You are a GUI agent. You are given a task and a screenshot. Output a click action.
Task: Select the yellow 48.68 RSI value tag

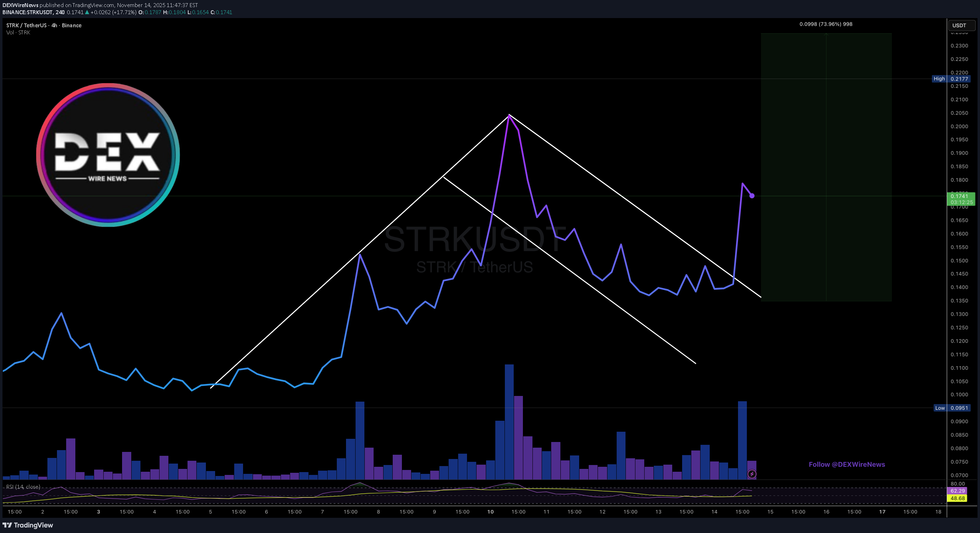pyautogui.click(x=957, y=498)
